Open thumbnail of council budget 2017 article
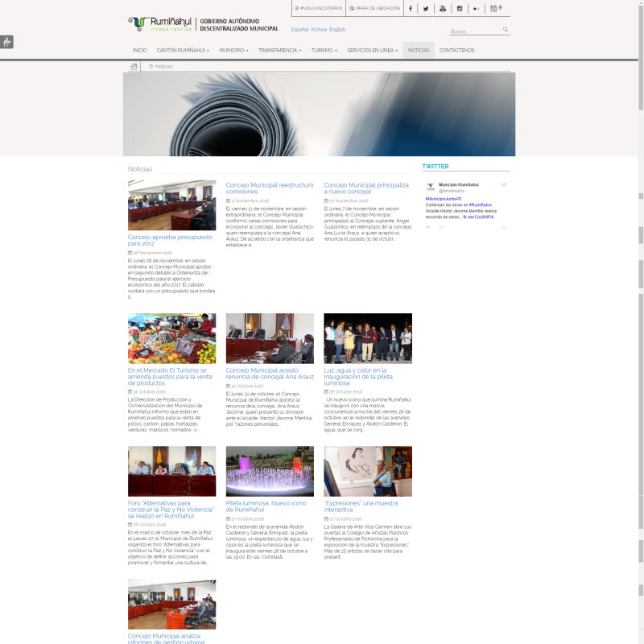The image size is (644, 644). pyautogui.click(x=171, y=205)
